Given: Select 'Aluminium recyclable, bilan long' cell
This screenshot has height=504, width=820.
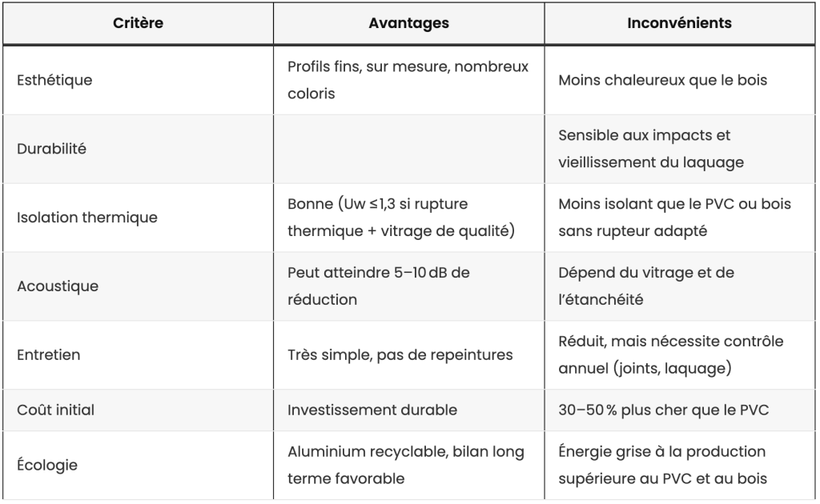Looking at the screenshot, I should (408, 465).
